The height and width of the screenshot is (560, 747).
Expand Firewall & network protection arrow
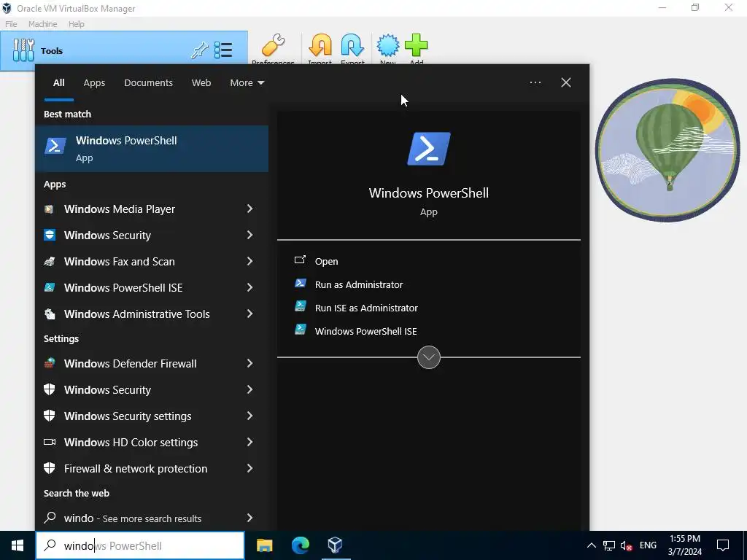pos(249,468)
